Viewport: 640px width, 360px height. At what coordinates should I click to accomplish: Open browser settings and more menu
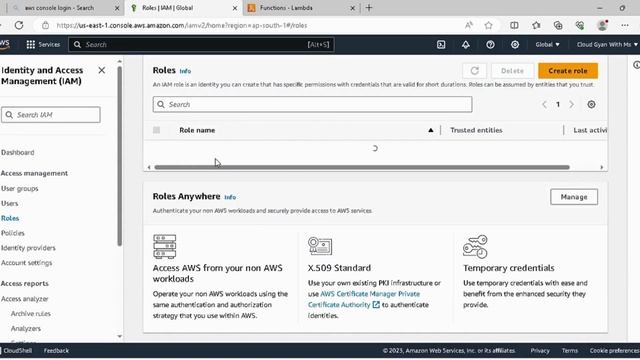click(x=624, y=25)
